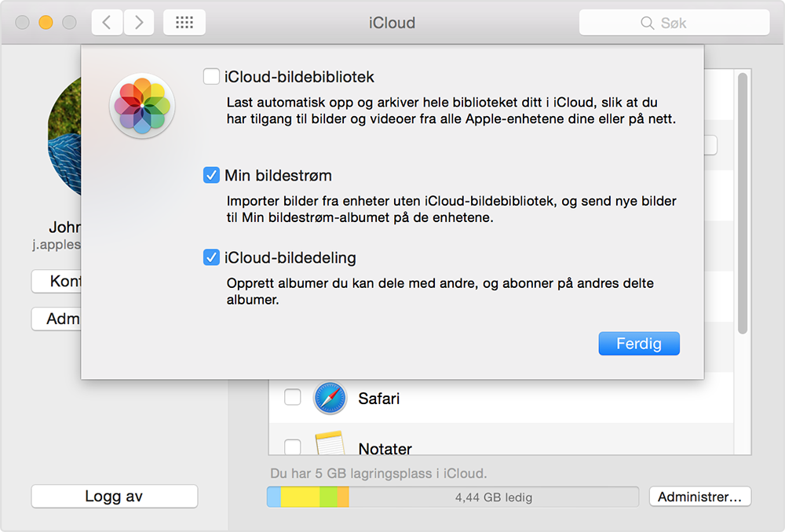
Task: Uncheck Min bildestrøm option
Action: click(211, 175)
